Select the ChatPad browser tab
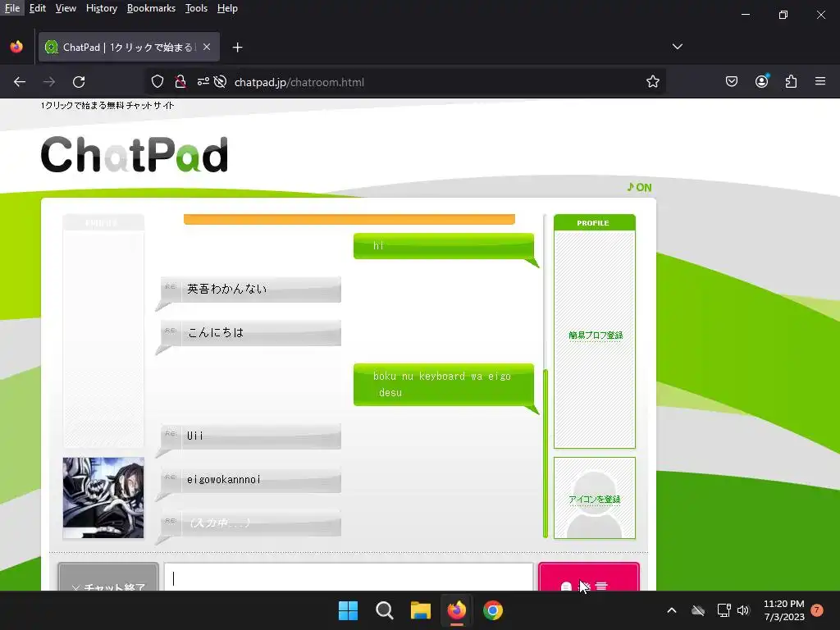The height and width of the screenshot is (630, 840). [129, 47]
